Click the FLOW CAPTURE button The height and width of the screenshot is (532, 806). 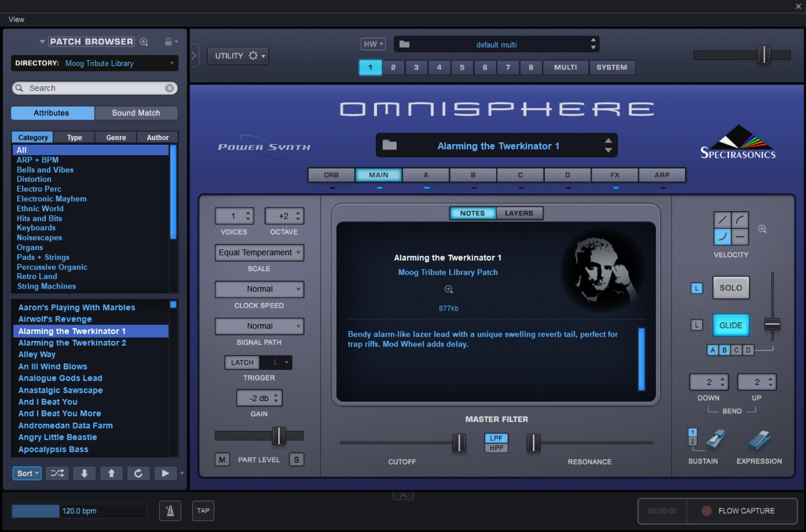tap(741, 510)
